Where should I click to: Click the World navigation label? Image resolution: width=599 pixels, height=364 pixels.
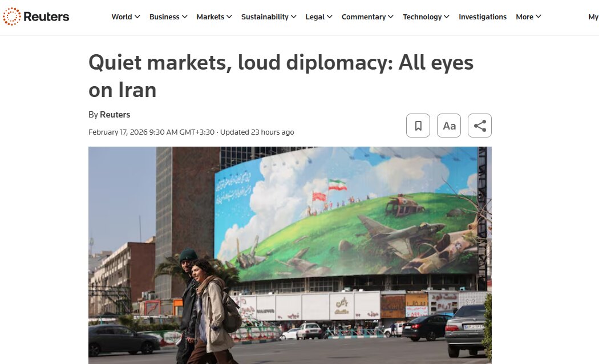(122, 17)
